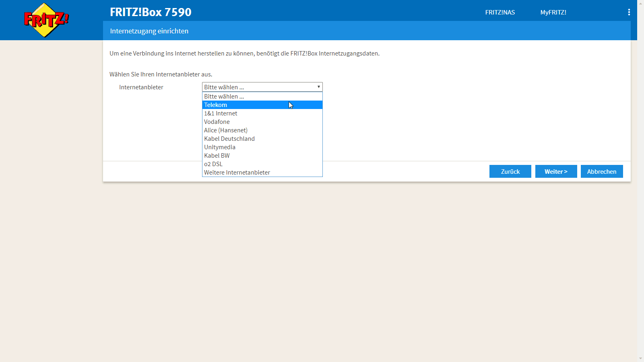The width and height of the screenshot is (644, 362).
Task: Select Unitymedia provider option
Action: point(262,147)
